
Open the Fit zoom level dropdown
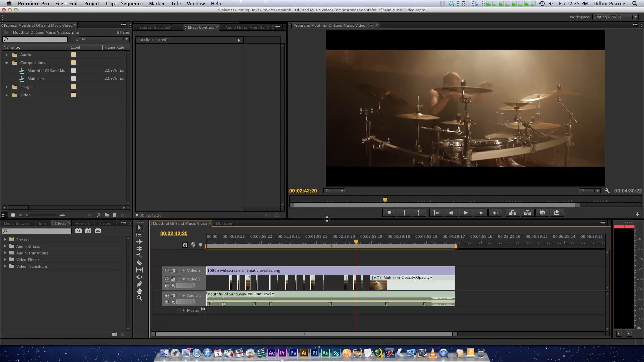coord(334,191)
